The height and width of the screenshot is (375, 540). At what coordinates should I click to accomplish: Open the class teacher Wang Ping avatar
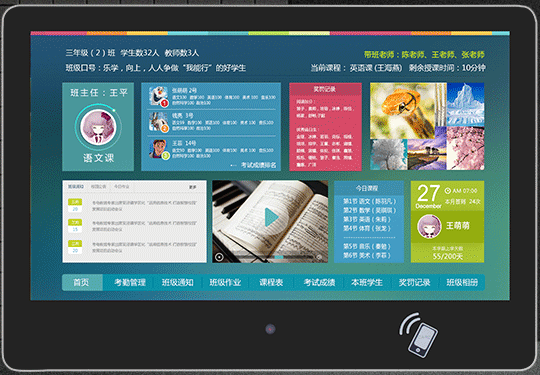pos(98,127)
